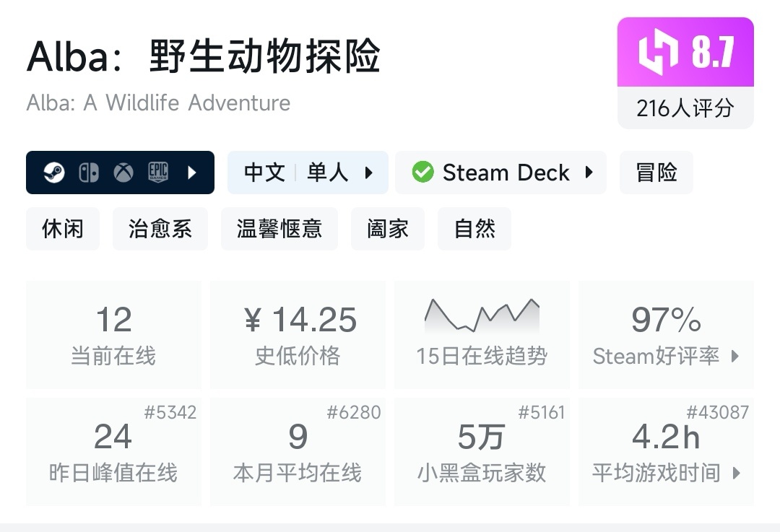Select the 休闲 tag

tap(62, 228)
